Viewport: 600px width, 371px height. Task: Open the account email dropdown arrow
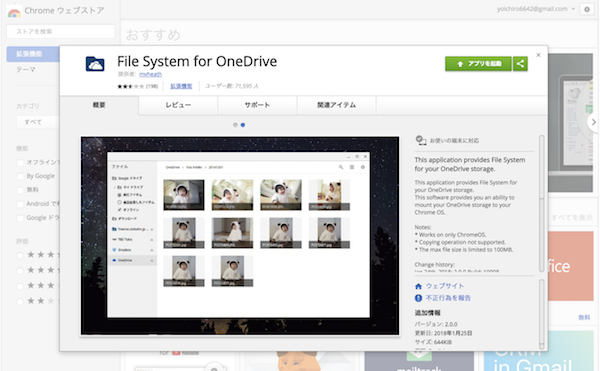click(x=573, y=9)
